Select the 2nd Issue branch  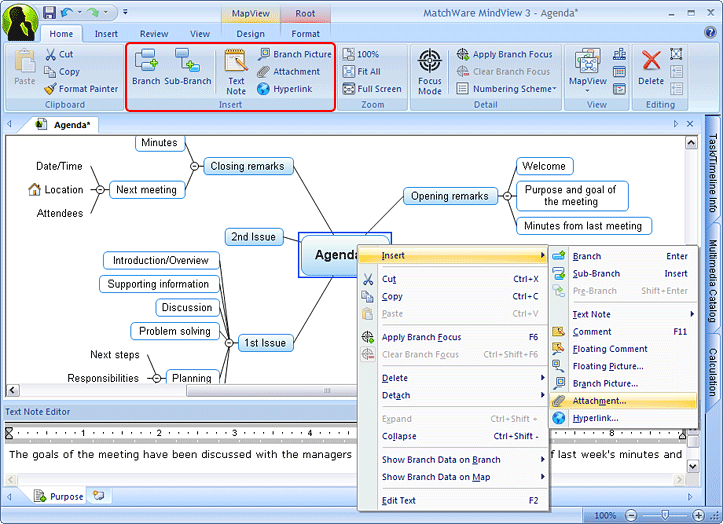point(254,237)
